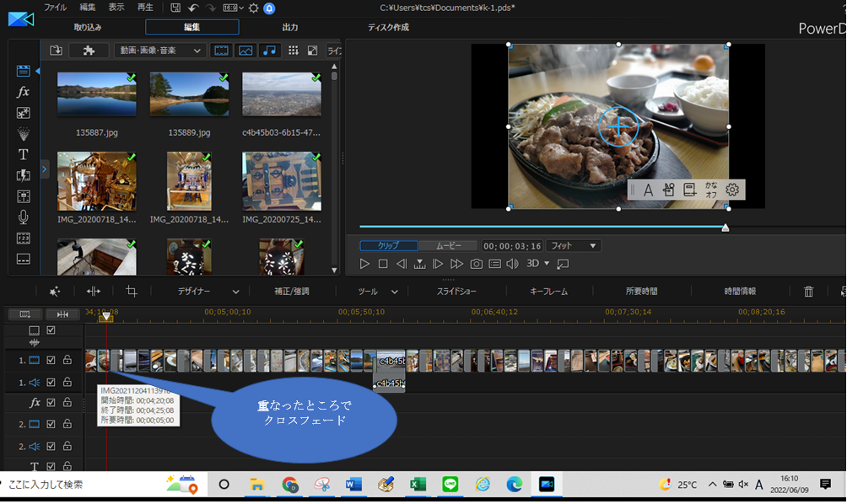Image resolution: width=847 pixels, height=504 pixels.
Task: Click the キーフレーム button
Action: pyautogui.click(x=548, y=292)
